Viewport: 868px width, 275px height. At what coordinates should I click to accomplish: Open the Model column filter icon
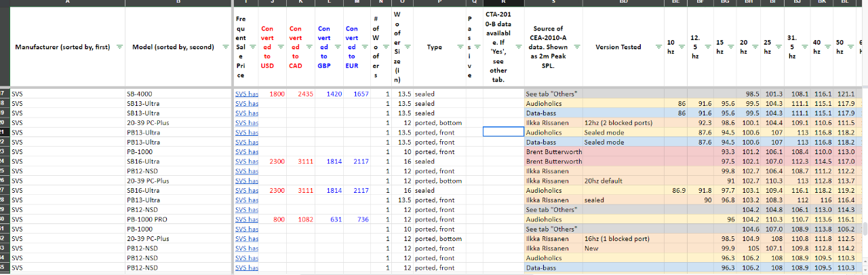[226, 47]
